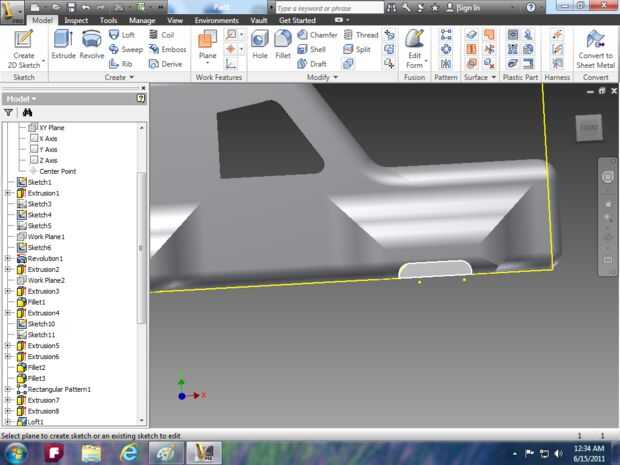This screenshot has height=465, width=620.
Task: Open the Get Started tab
Action: coord(297,20)
